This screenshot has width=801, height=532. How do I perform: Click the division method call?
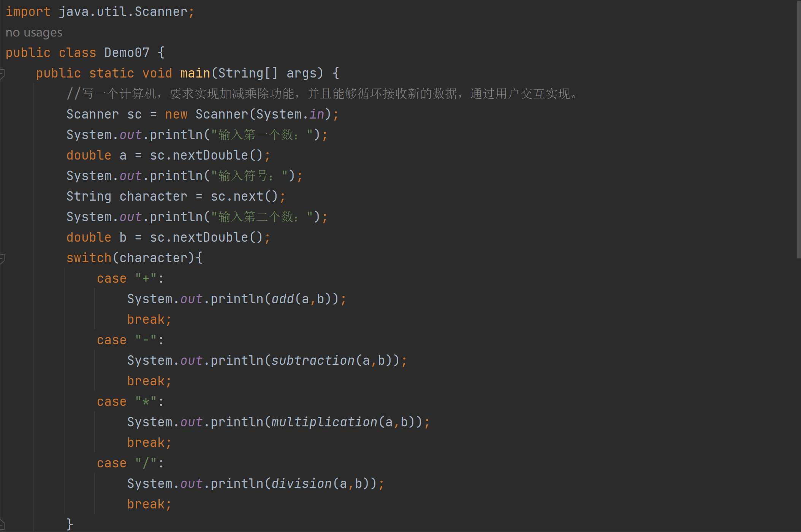coord(301,484)
